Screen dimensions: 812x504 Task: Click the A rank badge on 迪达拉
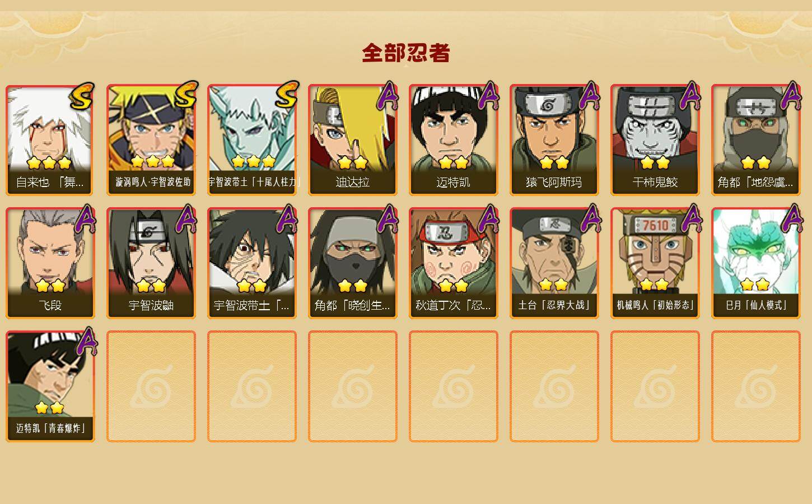pos(388,96)
